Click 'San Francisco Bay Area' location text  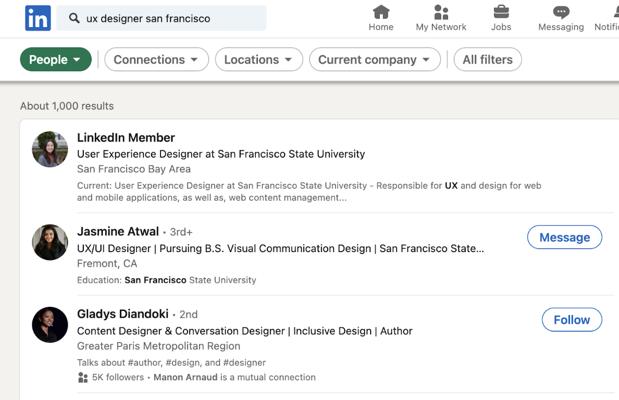[x=134, y=169]
